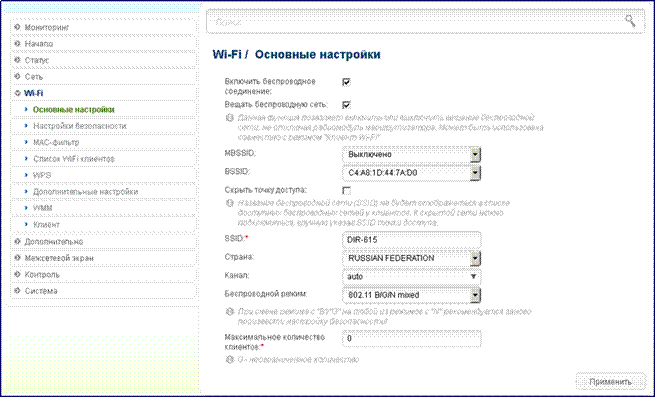Click the search magnifier icon

tap(630, 21)
